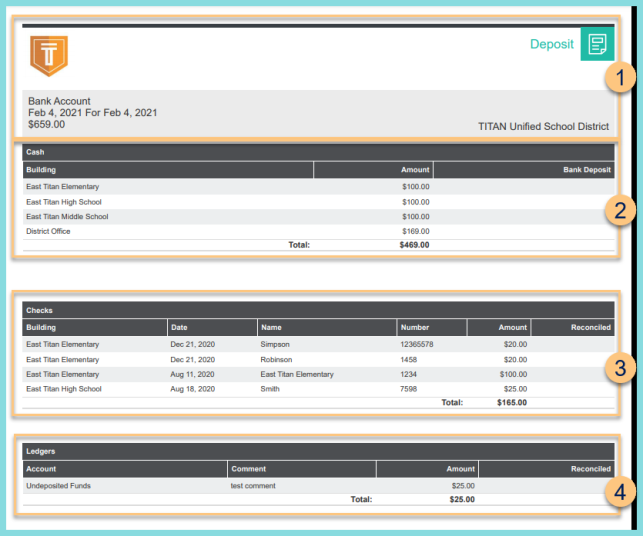643x536 pixels.
Task: Click the test comment text
Action: pos(253,486)
